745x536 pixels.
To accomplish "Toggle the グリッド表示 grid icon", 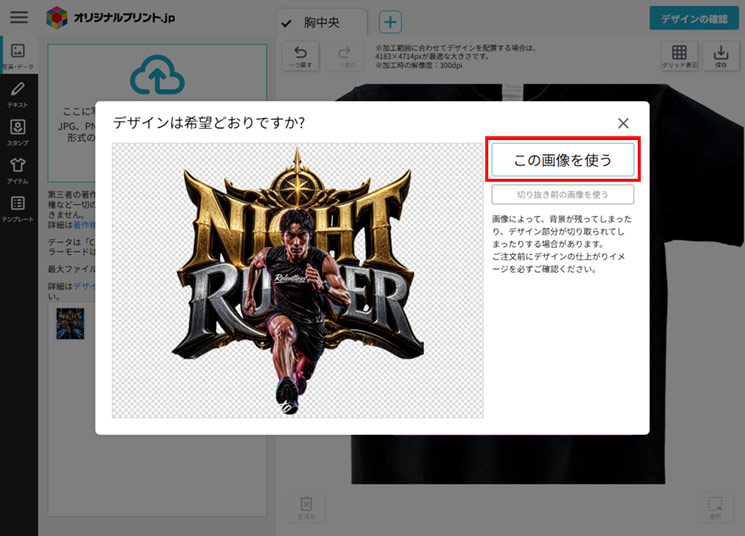I will [x=679, y=56].
